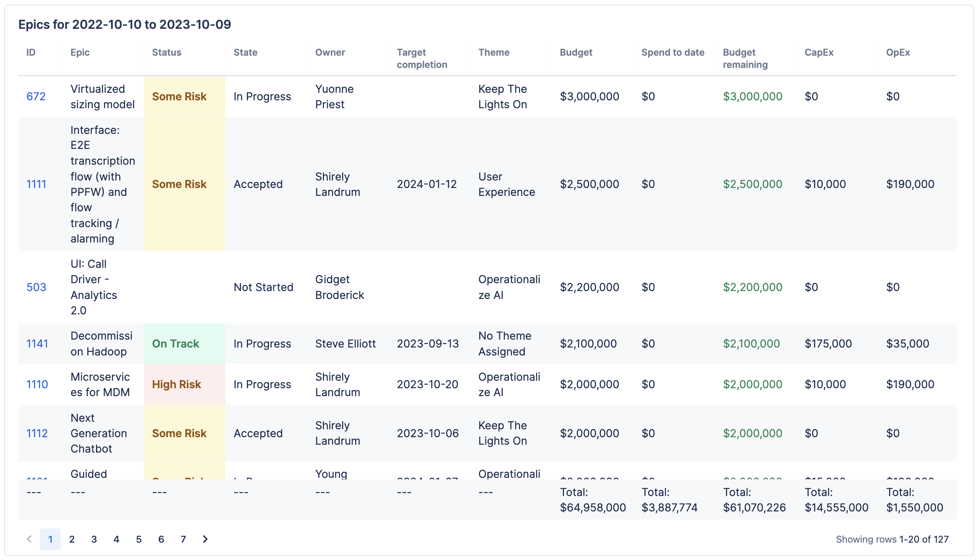Open epic ID 503 link
Viewport: 978px width, 560px height.
click(36, 287)
